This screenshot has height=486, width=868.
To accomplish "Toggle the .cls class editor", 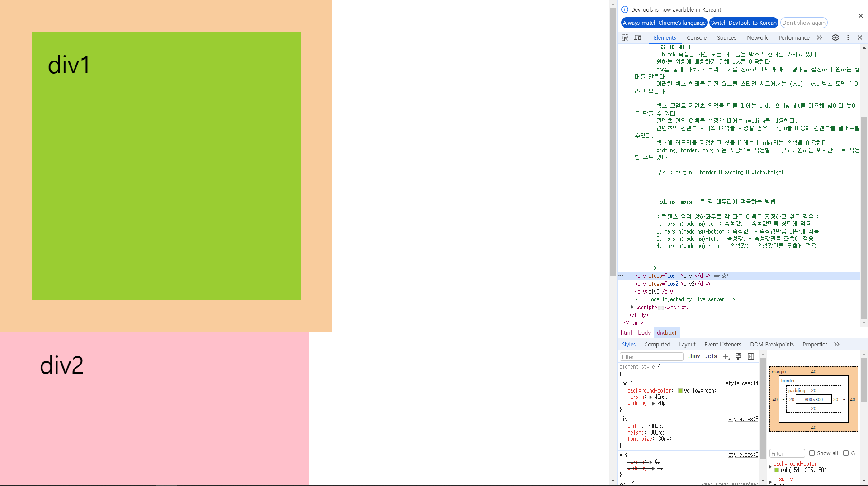I will click(711, 356).
